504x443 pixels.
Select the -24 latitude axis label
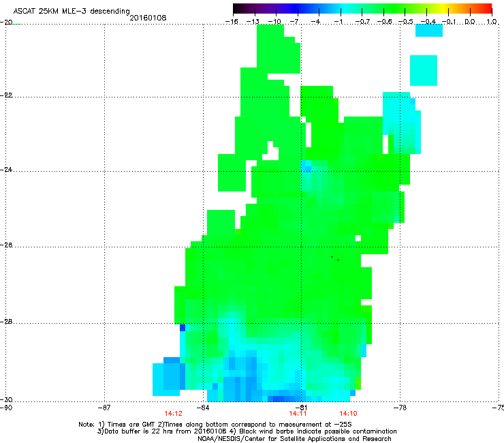pyautogui.click(x=6, y=169)
